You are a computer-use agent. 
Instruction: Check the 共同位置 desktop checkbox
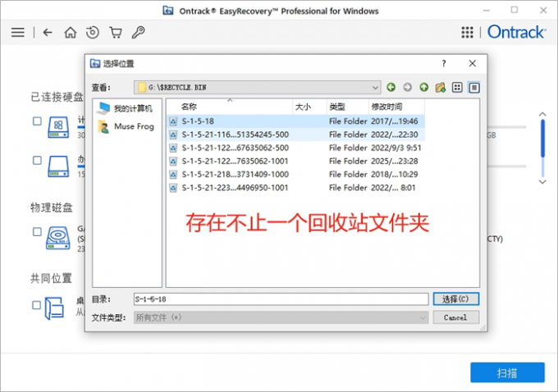pyautogui.click(x=36, y=305)
